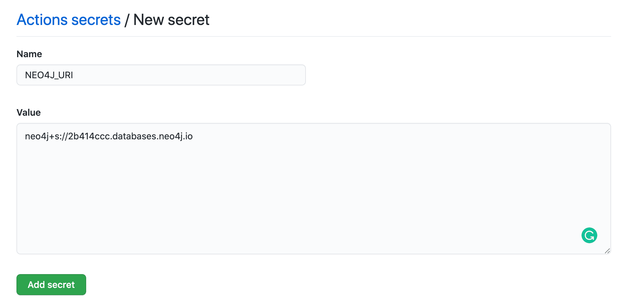This screenshot has width=644, height=305.
Task: Click the NEO4J_URI text in Name
Action: pos(49,75)
